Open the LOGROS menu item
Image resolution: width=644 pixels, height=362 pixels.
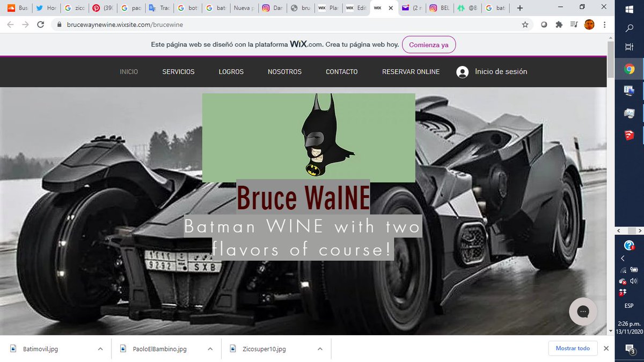231,72
